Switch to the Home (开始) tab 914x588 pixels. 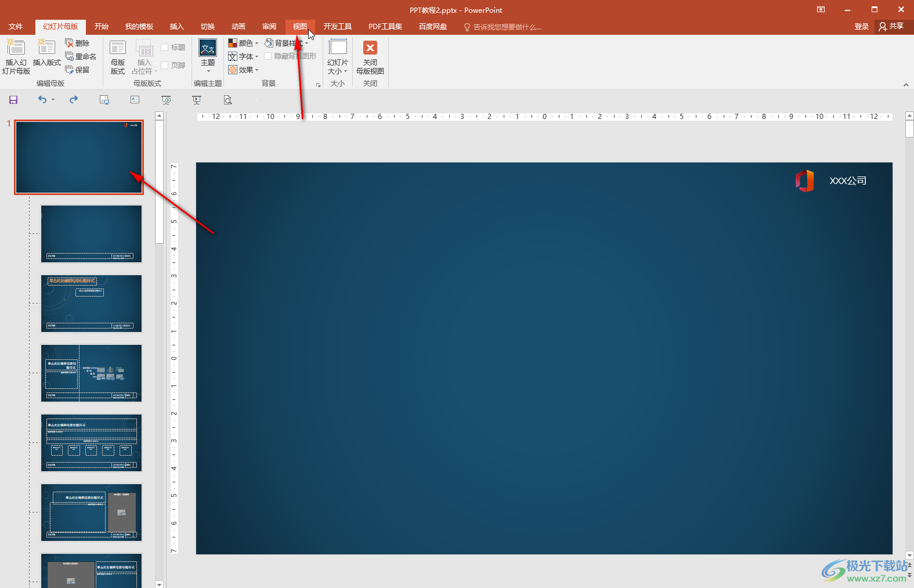click(102, 27)
